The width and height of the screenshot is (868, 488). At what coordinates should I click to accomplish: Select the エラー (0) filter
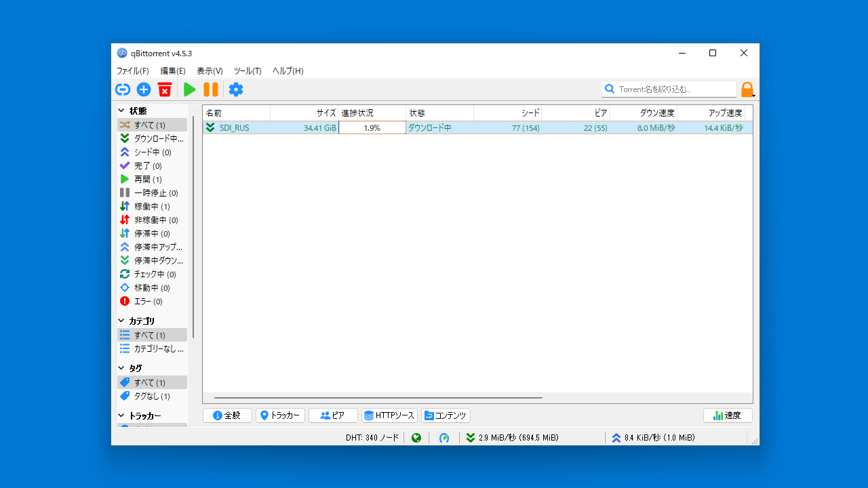[x=152, y=301]
